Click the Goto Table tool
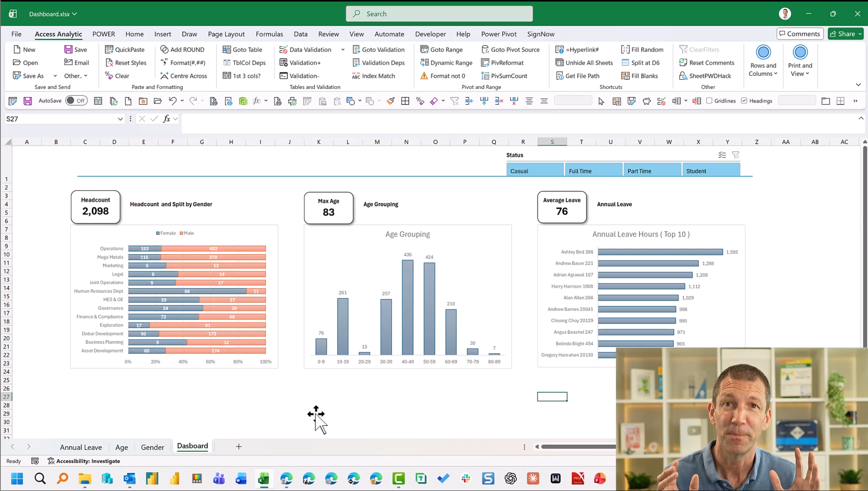This screenshot has width=868, height=491. [x=242, y=49]
